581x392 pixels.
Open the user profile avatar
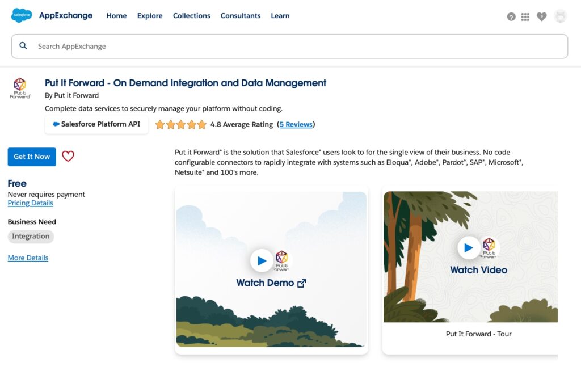560,16
